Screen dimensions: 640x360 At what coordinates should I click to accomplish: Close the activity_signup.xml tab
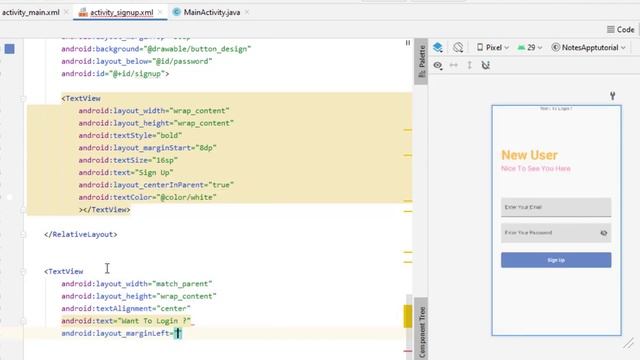(x=160, y=12)
